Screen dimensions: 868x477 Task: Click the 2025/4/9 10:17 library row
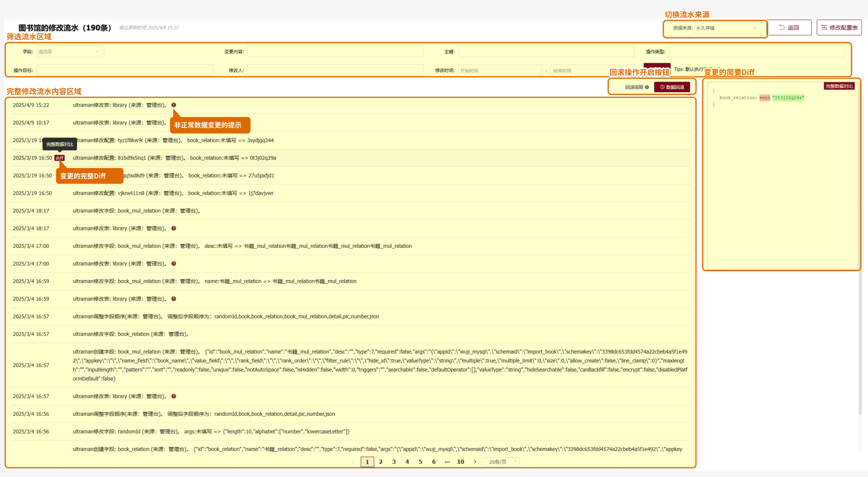pyautogui.click(x=351, y=123)
